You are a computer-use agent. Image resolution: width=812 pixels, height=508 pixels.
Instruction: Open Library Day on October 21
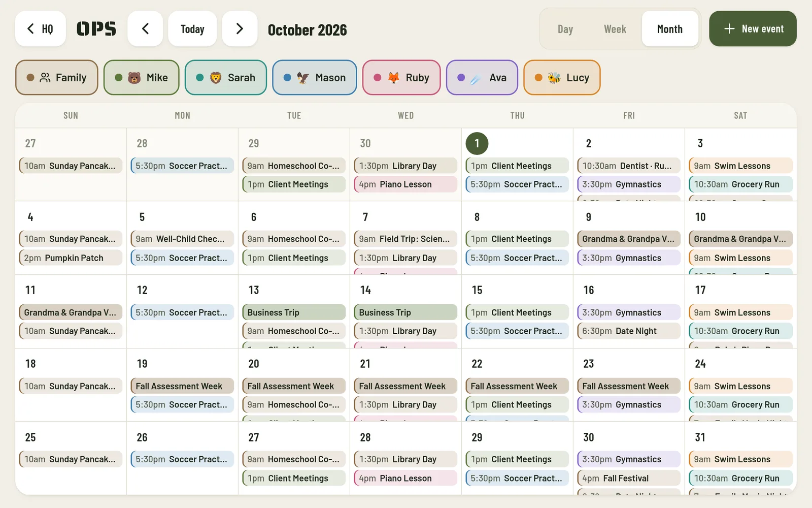tap(405, 404)
